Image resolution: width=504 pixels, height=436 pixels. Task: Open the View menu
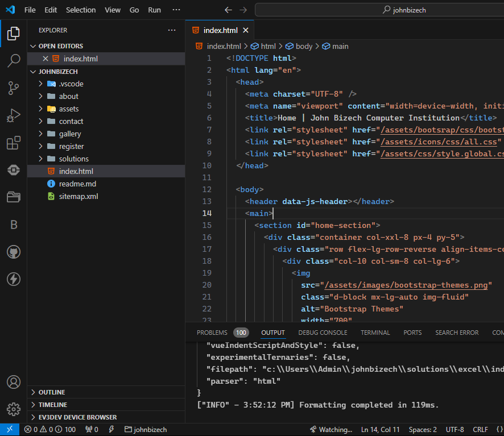(x=112, y=10)
